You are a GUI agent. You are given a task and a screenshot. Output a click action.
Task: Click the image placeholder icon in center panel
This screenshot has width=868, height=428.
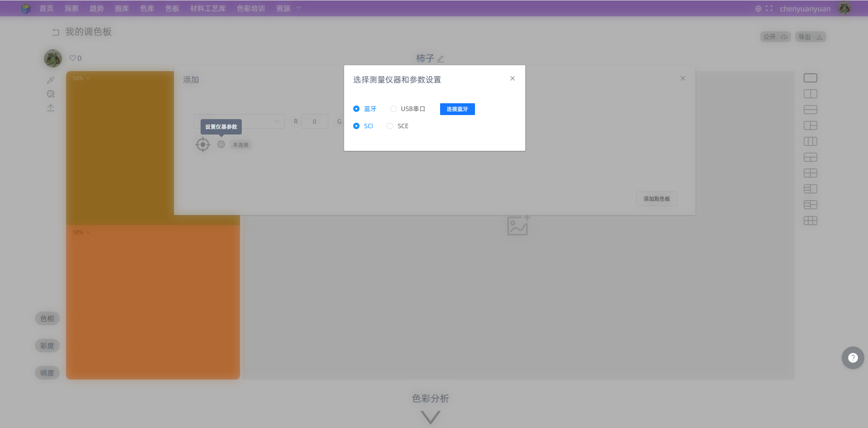(518, 226)
